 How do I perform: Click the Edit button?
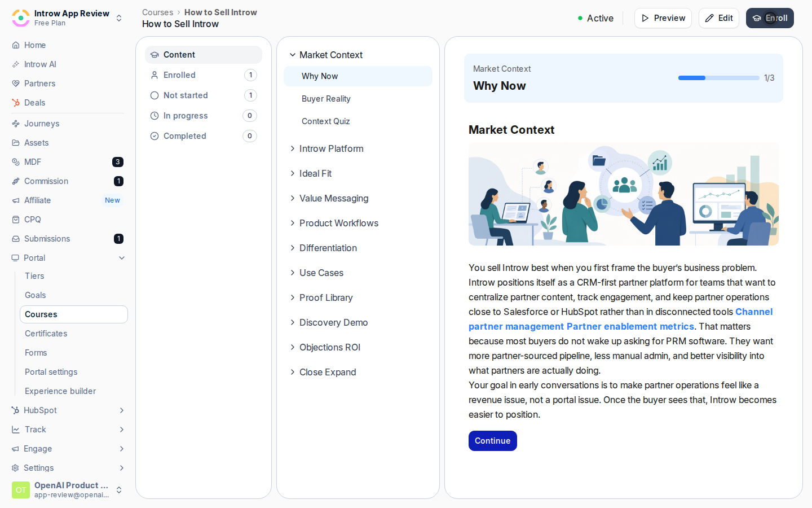click(x=719, y=18)
